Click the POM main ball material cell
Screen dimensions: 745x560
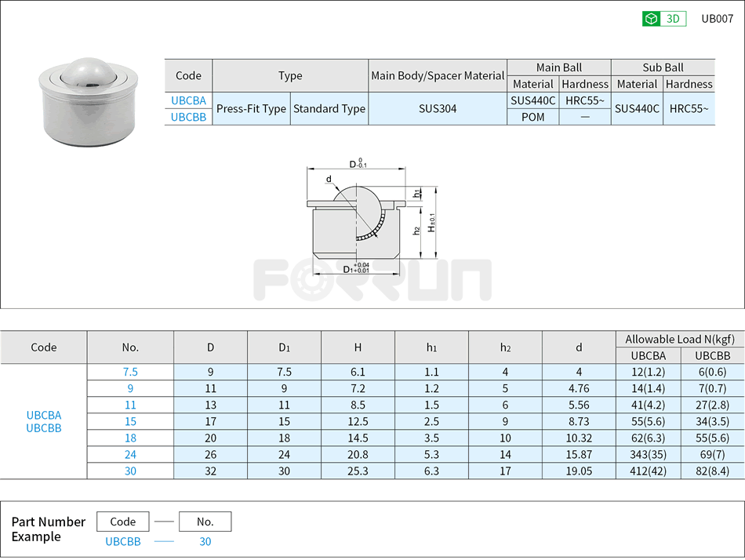click(x=532, y=117)
